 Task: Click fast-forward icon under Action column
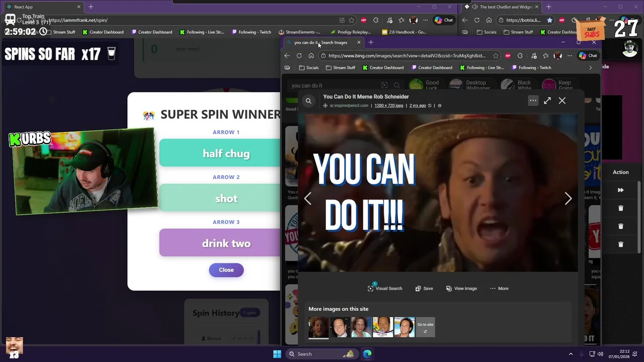[620, 190]
